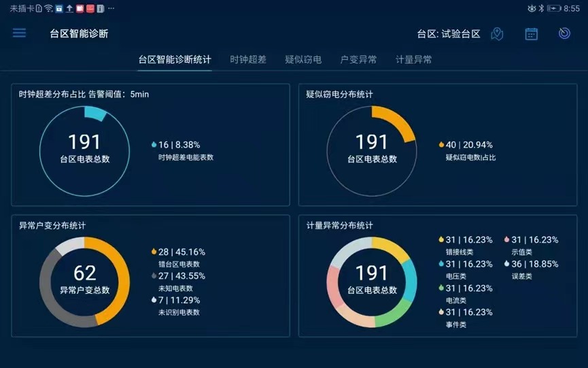
Task: Open the calendar date picker icon
Action: tap(531, 34)
